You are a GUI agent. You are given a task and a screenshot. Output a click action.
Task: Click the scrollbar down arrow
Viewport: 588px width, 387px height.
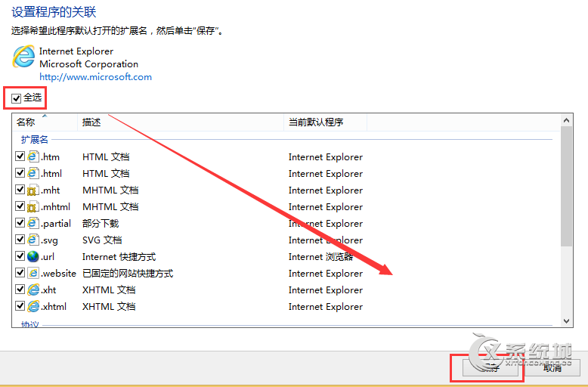point(566,321)
